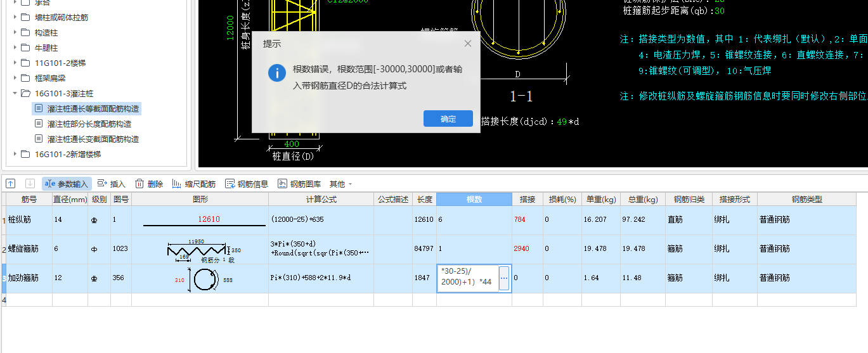
Task: Expand the 框架扁梁 folder arrow
Action: point(15,78)
